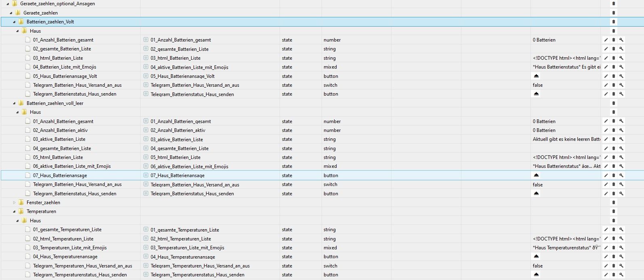
Task: Edit 07_Haus_Batterienansage with the pencil icon
Action: coord(606,176)
